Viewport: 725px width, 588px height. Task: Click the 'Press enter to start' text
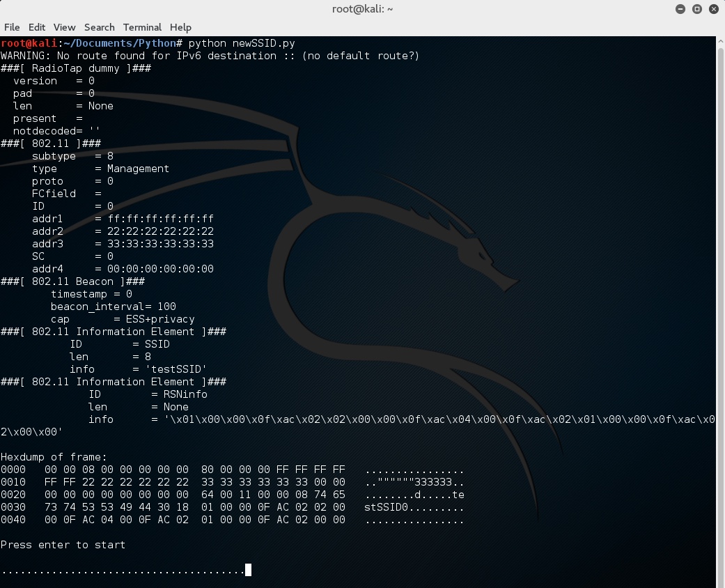coord(63,545)
